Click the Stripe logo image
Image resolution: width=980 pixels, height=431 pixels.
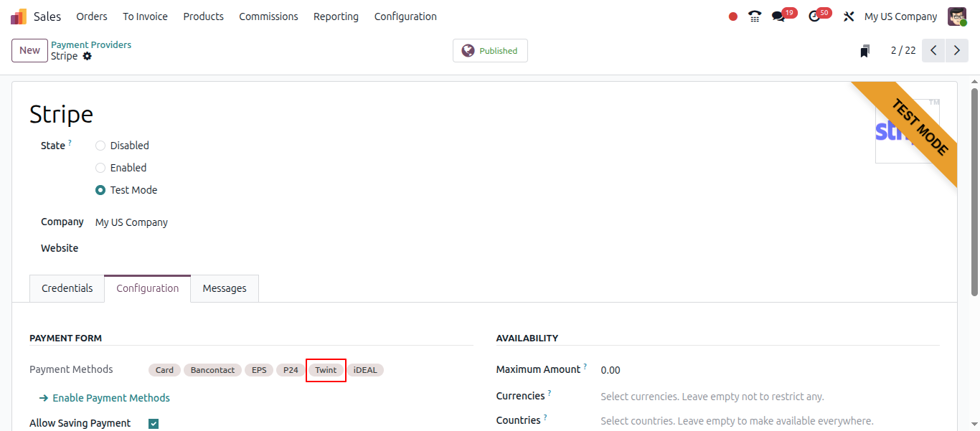point(908,131)
